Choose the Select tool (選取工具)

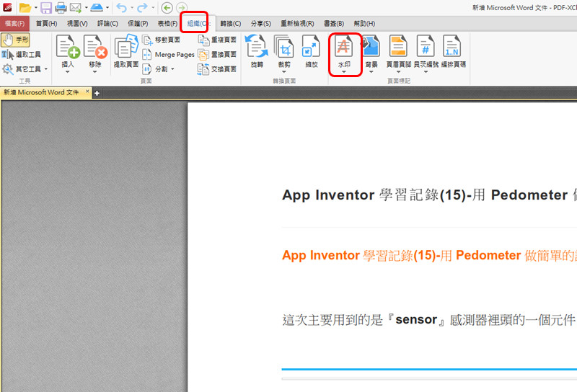pos(21,55)
